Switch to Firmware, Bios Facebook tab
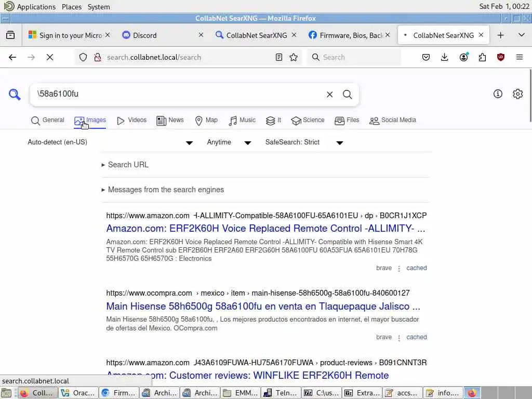Viewport: 532px width, 399px height. pyautogui.click(x=350, y=35)
